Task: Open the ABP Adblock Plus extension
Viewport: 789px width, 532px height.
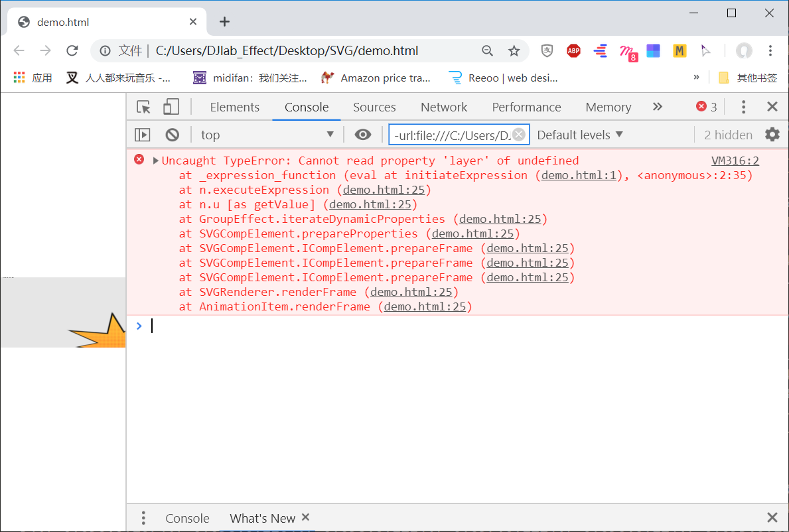Action: [573, 50]
